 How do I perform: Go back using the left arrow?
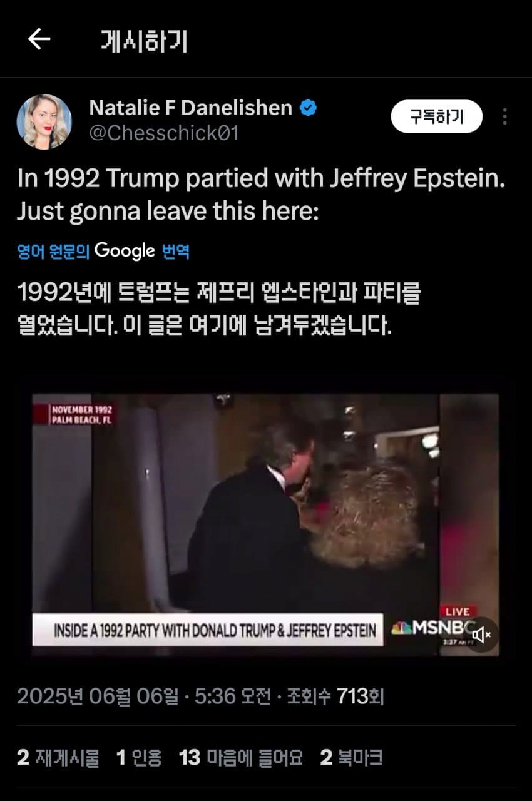pos(39,39)
